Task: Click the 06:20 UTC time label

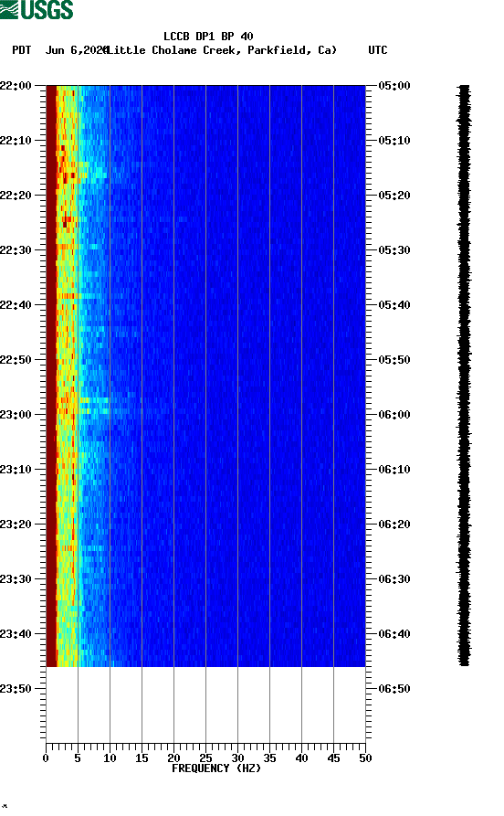Action: click(394, 525)
